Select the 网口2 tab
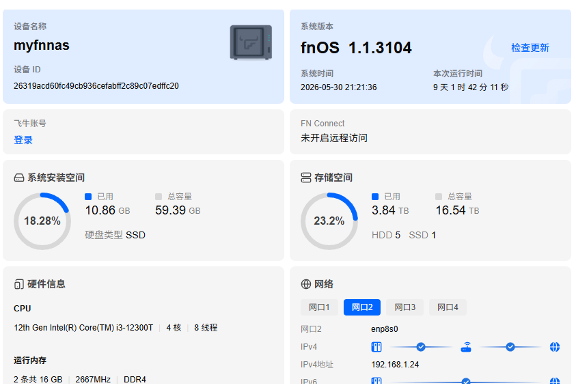The image size is (576, 392). [x=362, y=307]
